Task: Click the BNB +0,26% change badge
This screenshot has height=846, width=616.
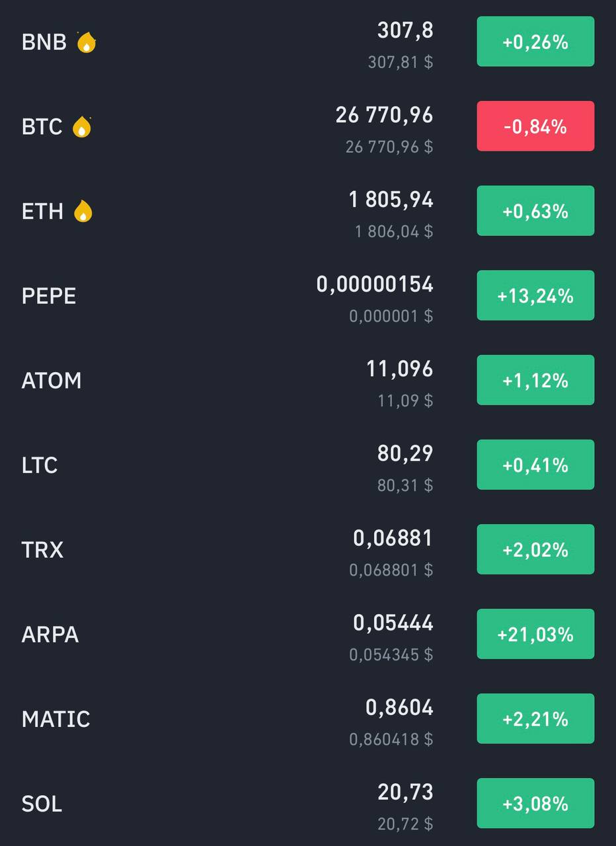Action: tap(535, 42)
